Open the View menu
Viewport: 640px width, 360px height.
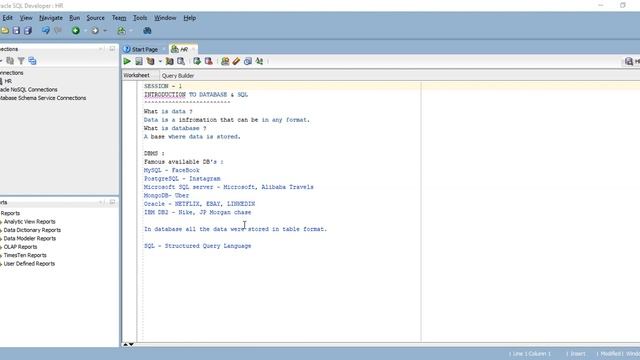(26, 18)
